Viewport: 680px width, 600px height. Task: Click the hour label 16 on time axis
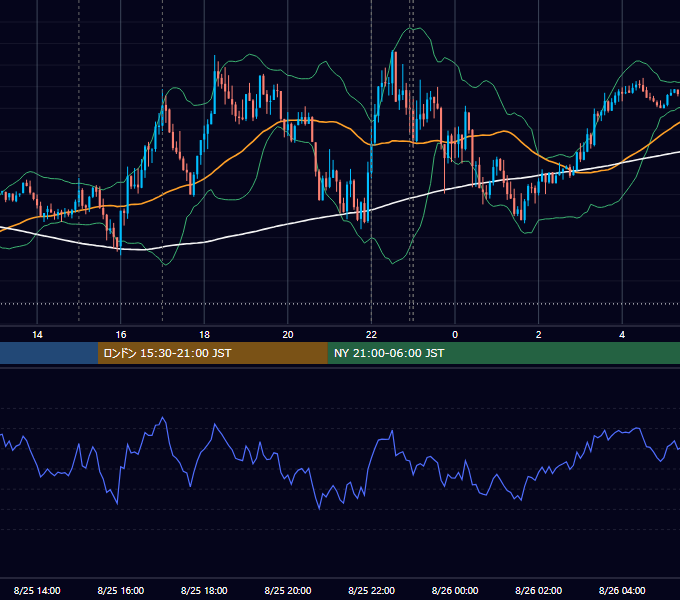[x=121, y=335]
